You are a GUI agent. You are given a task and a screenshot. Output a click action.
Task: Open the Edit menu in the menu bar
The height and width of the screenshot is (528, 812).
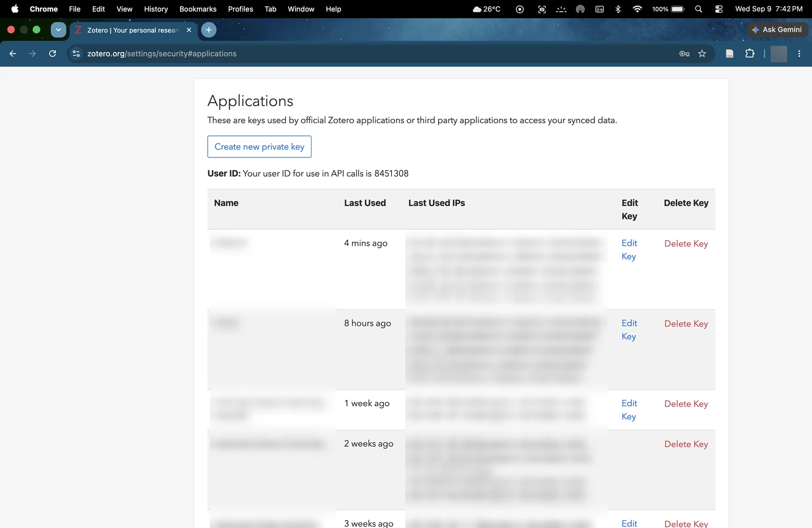[98, 9]
